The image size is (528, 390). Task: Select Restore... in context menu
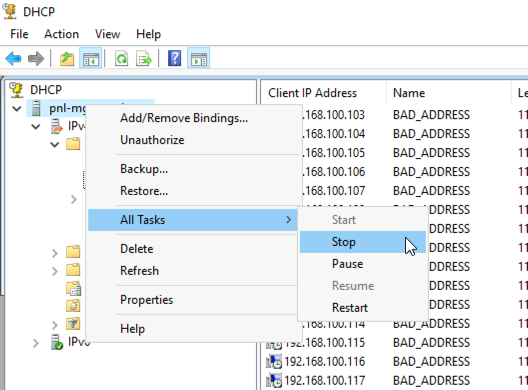(x=194, y=191)
